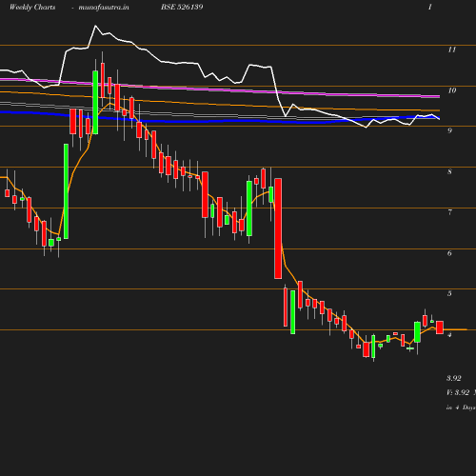Click the 'Weekly Charts' title text

point(32,7)
